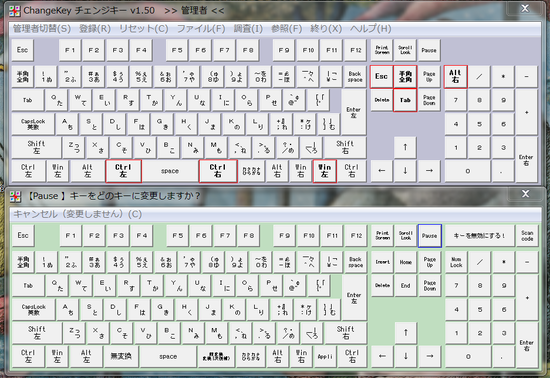Screen dimensions: 550x378
Task: Select the Shift 左 key in Pause dialog
Action: pyautogui.click(x=37, y=332)
